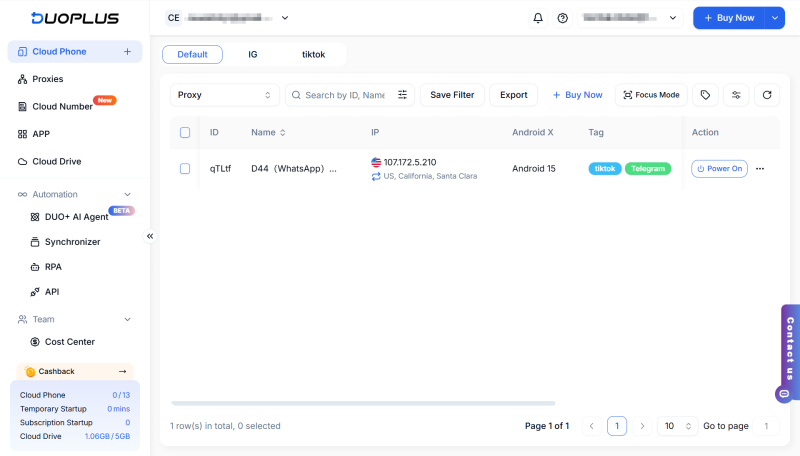Click the tag icon in toolbar
The height and width of the screenshot is (456, 800).
pyautogui.click(x=705, y=95)
